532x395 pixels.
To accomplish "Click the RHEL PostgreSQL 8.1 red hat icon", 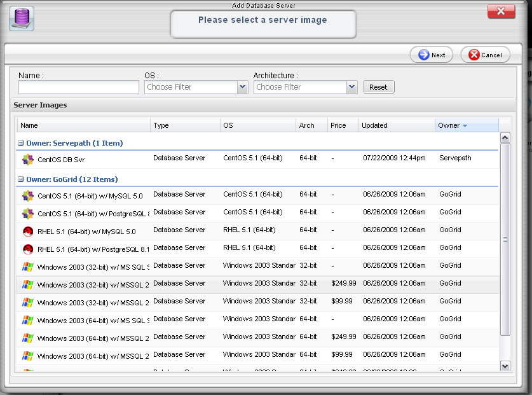I will coord(27,249).
